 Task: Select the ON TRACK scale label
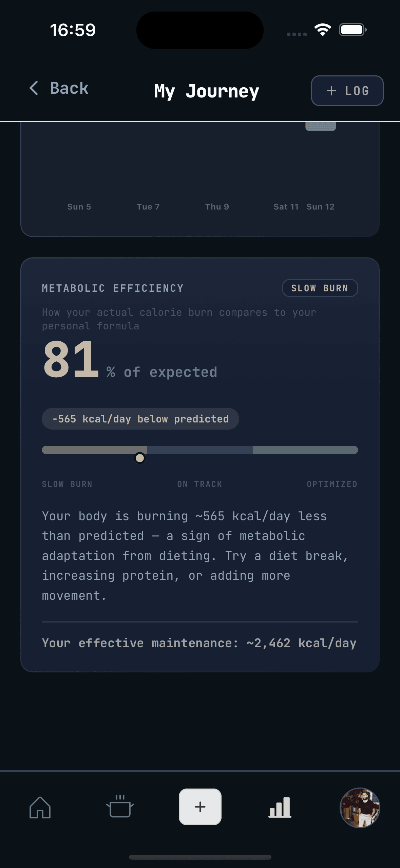199,484
